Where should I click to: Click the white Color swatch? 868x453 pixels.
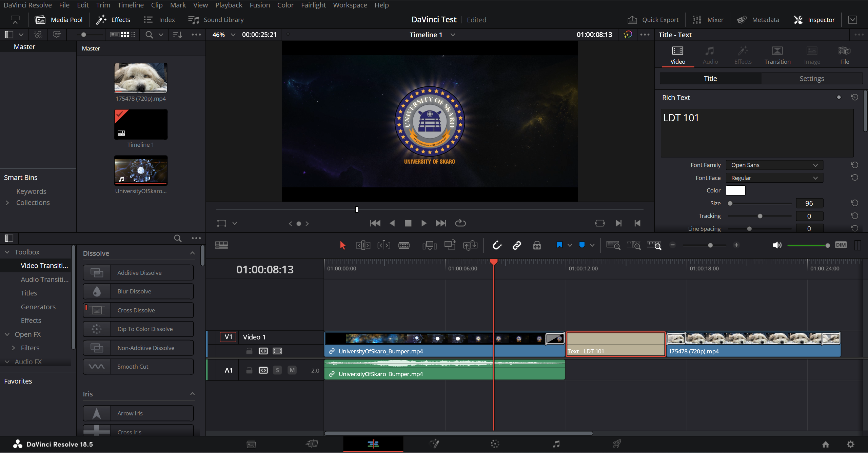point(735,190)
